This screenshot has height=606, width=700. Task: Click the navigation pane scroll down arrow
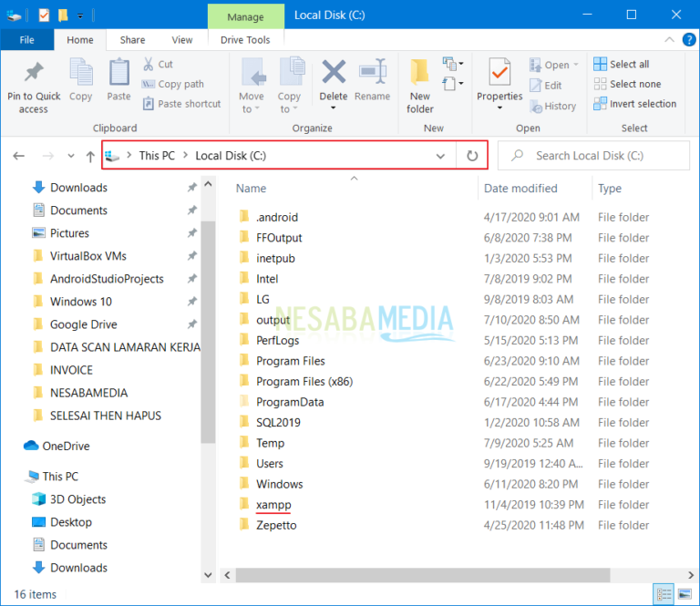208,575
